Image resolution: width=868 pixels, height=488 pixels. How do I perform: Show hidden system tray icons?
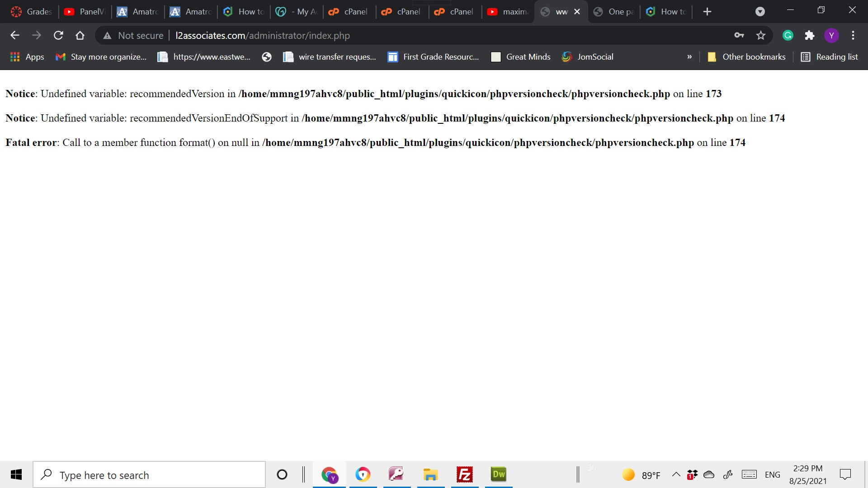coord(676,474)
